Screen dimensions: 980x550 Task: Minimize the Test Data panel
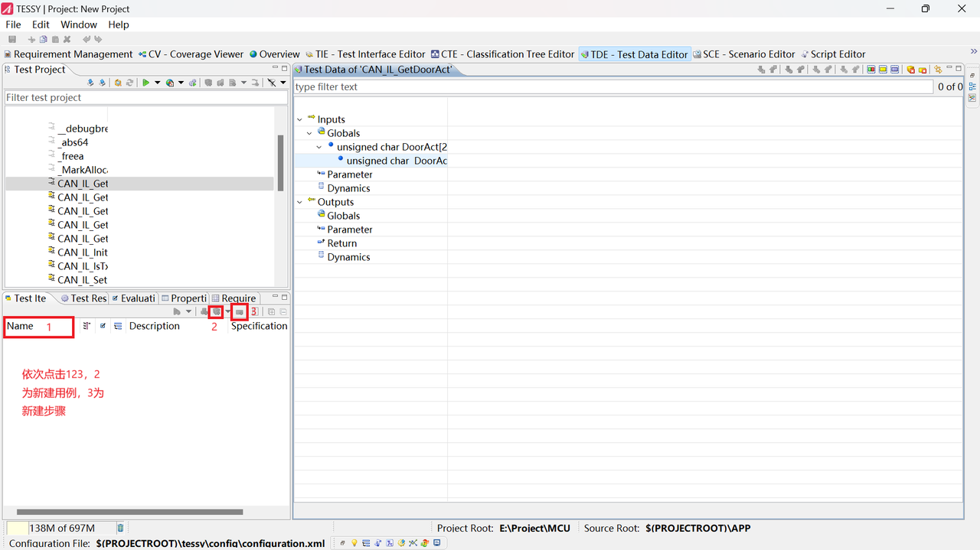click(x=949, y=67)
